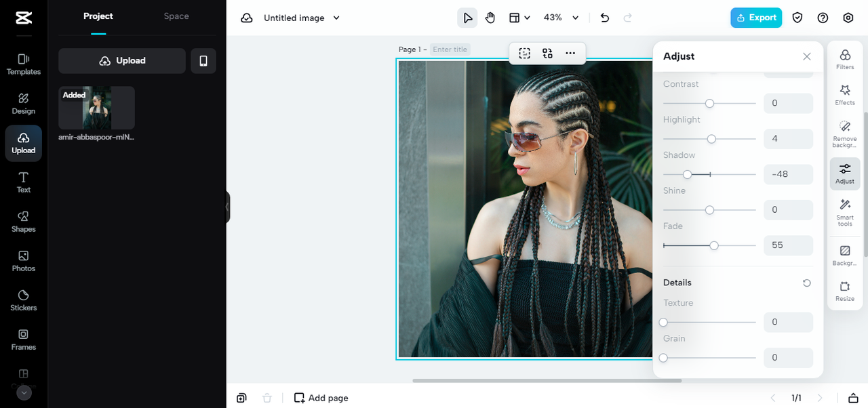Click the canvas horizontal scrollbar
Screen dimensions: 868x408
coord(547,380)
